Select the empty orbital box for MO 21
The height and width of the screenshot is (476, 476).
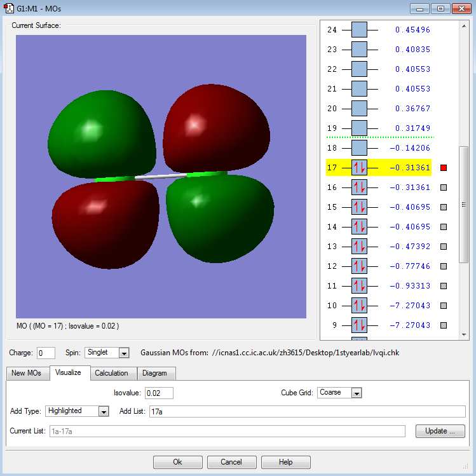(x=359, y=88)
